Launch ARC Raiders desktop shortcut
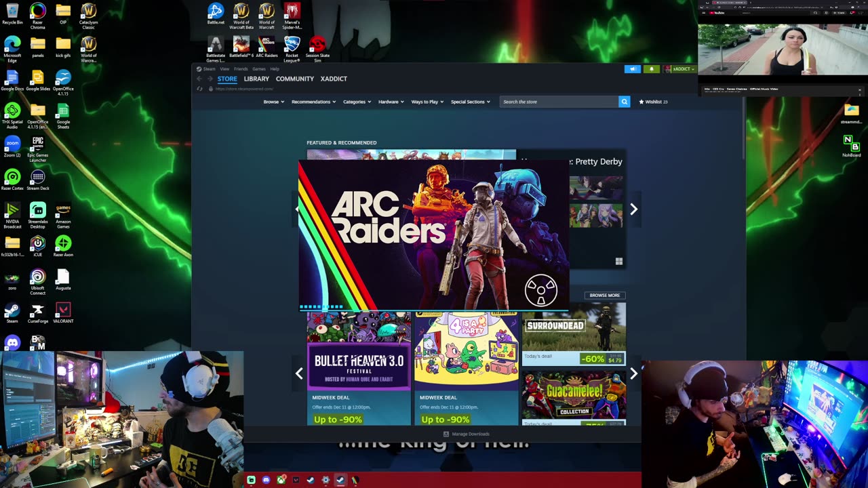 tap(267, 47)
